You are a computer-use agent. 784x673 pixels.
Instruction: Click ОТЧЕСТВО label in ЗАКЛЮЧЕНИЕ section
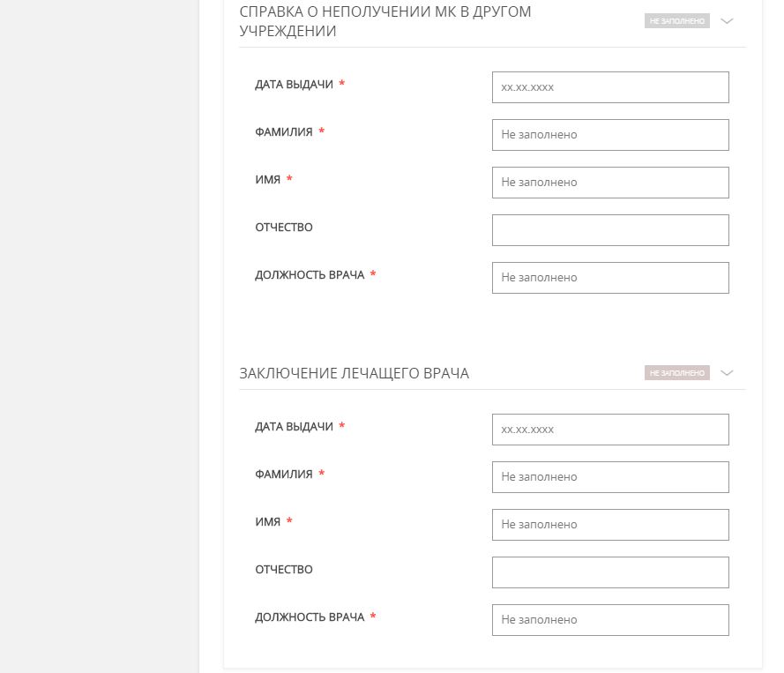(283, 570)
